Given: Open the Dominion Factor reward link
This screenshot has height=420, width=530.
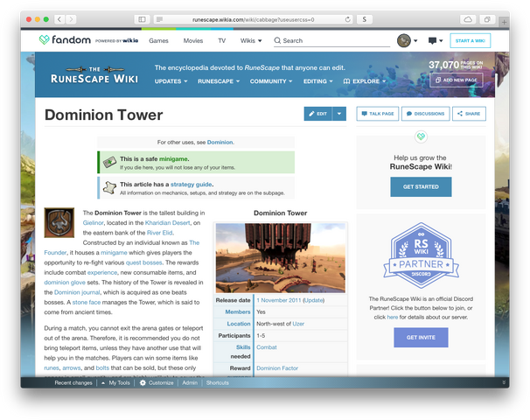Looking at the screenshot, I should 277,367.
